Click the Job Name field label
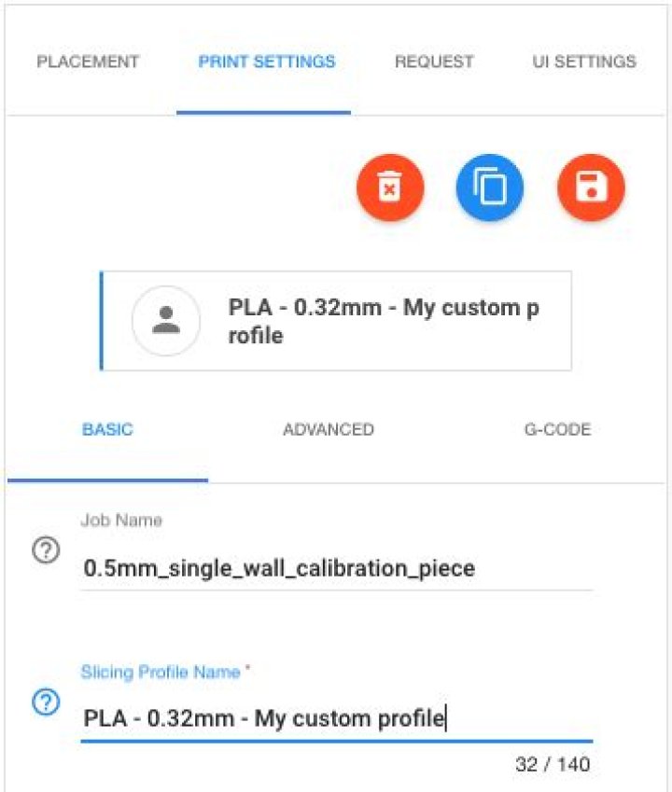This screenshot has height=792, width=672. [121, 521]
